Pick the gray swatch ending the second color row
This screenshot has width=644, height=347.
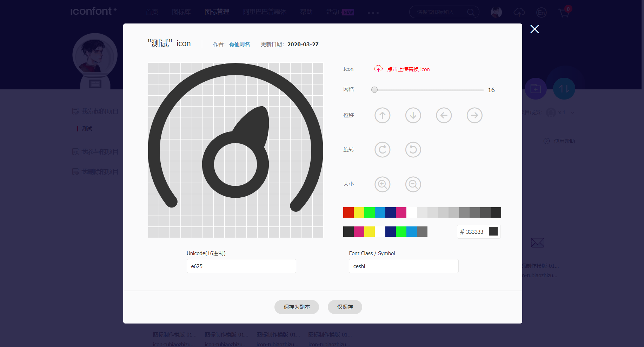[422, 232]
